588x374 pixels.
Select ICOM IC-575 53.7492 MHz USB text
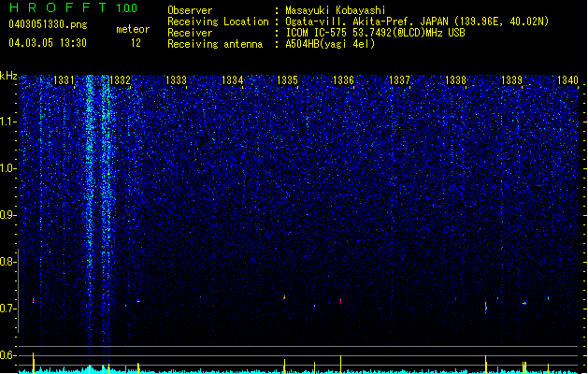[376, 33]
